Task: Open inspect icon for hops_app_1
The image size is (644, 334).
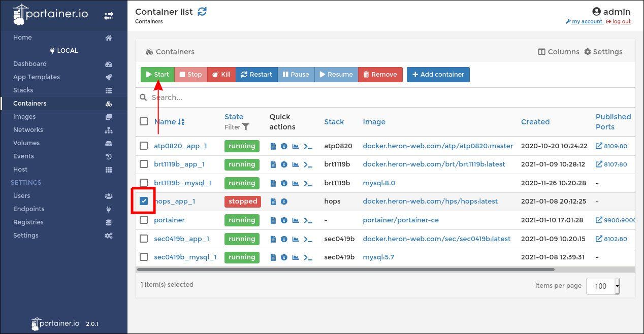Action: tap(284, 202)
